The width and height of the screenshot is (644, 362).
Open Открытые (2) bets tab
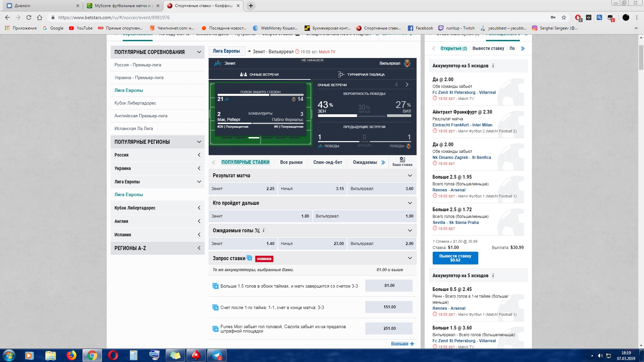point(453,48)
